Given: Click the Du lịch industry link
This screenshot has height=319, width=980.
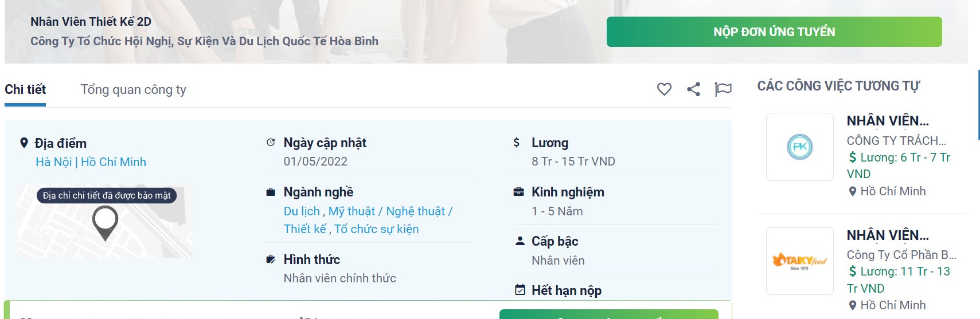Looking at the screenshot, I should (302, 211).
